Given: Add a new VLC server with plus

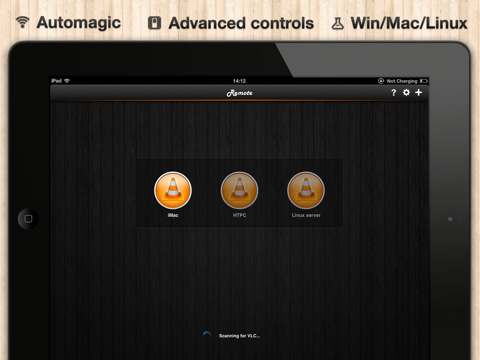Looking at the screenshot, I should [419, 92].
